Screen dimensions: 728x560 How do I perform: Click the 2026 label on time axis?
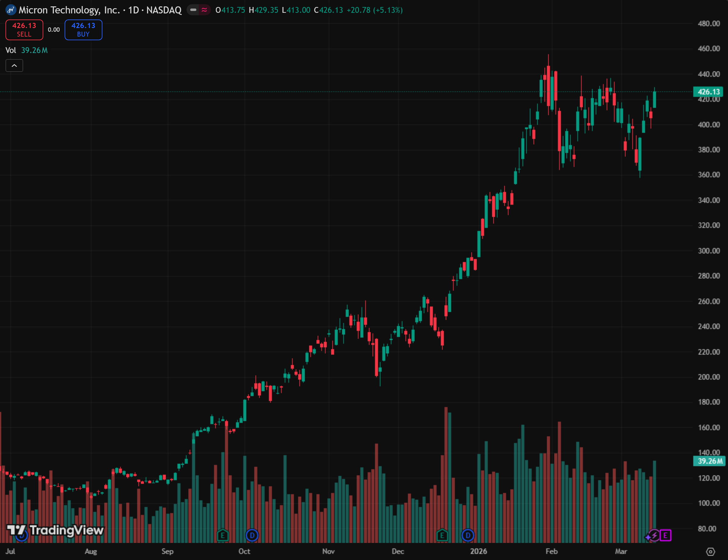(478, 551)
